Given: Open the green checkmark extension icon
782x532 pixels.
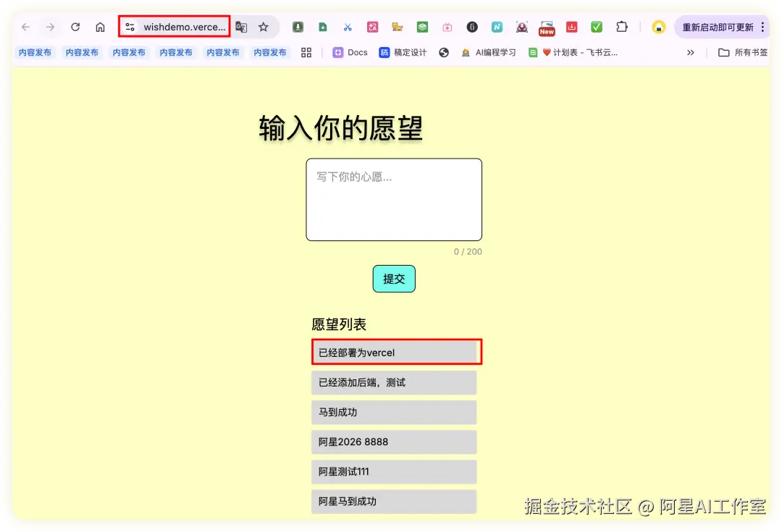Looking at the screenshot, I should tap(597, 27).
